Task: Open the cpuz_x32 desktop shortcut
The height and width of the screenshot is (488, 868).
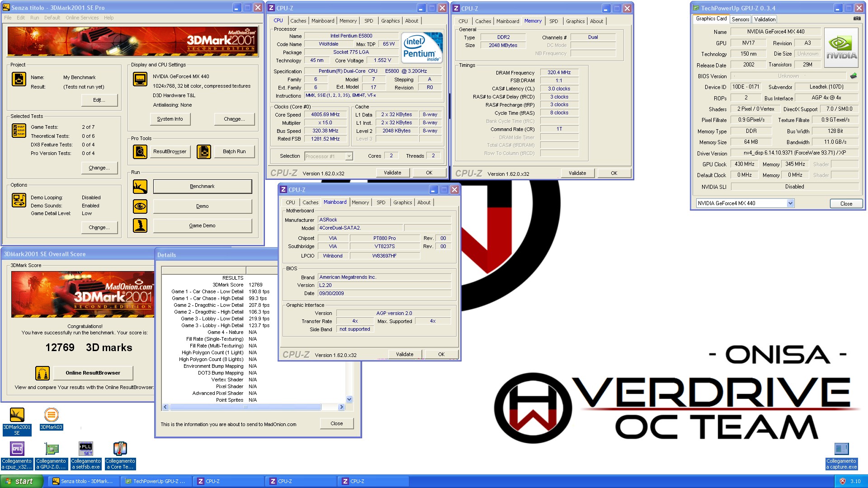Action: (x=17, y=455)
